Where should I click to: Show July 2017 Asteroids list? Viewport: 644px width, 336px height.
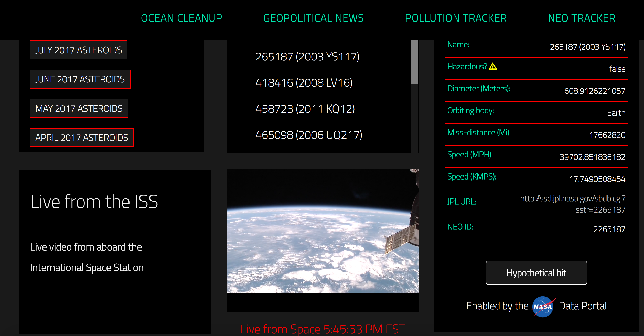tap(78, 50)
